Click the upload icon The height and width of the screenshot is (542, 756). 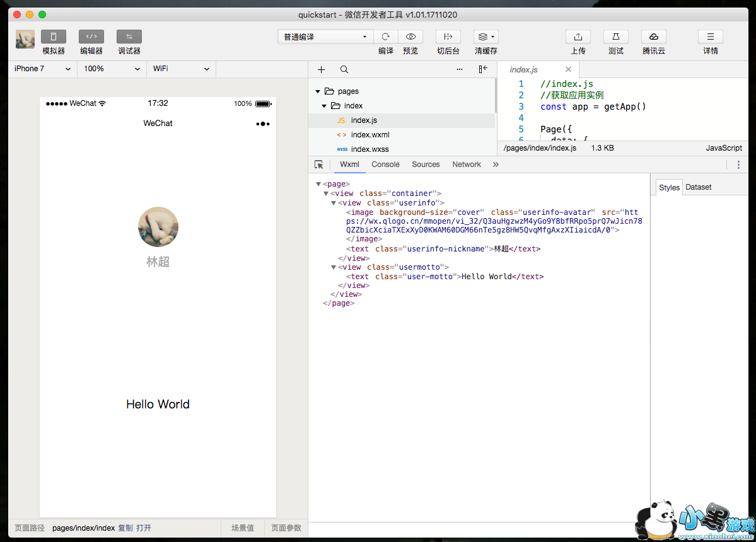[x=578, y=37]
